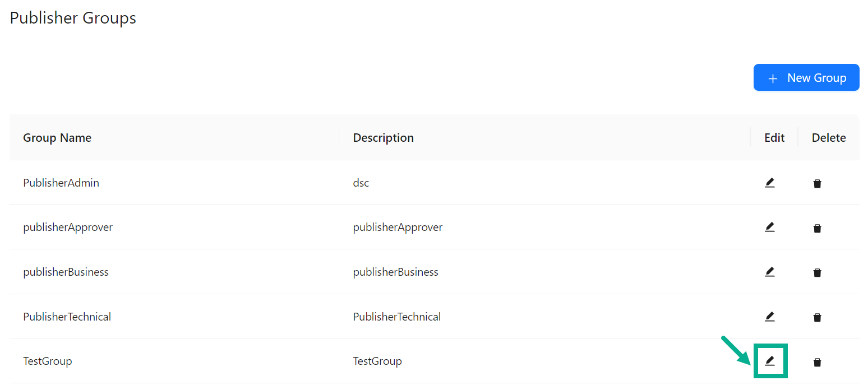Open the Publisher Groups page heading

tap(72, 17)
